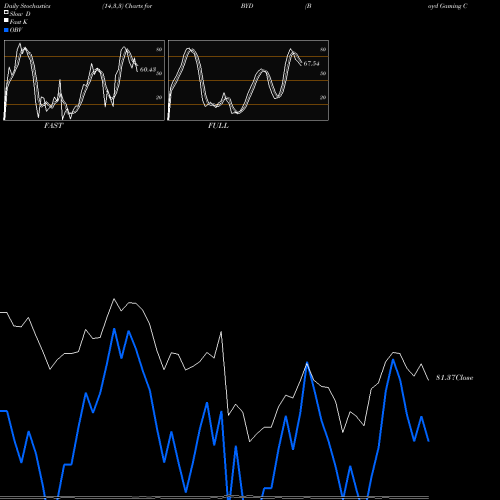Select the 'Daily Stochastics' title text
Image resolution: width=500 pixels, height=500 pixels.
coord(27,6)
